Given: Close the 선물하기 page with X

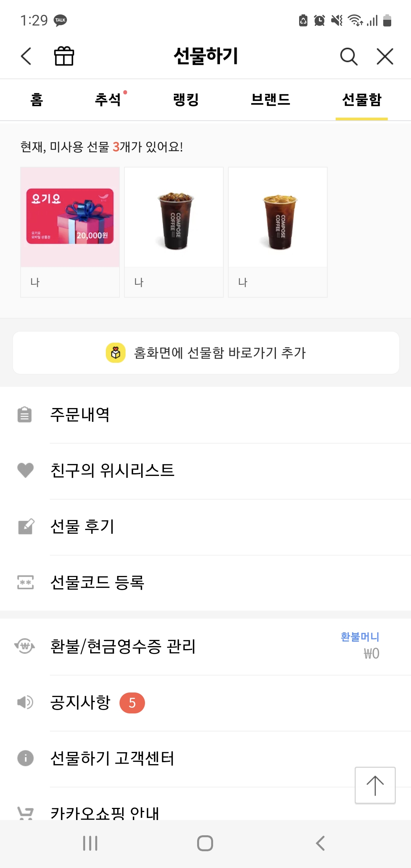Looking at the screenshot, I should pyautogui.click(x=385, y=56).
